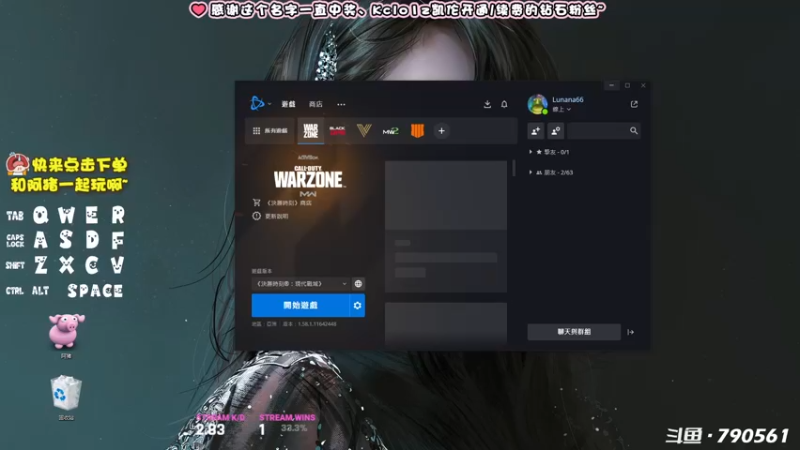The height and width of the screenshot is (450, 800).
Task: Click the version number text below Play
Action: (x=309, y=324)
